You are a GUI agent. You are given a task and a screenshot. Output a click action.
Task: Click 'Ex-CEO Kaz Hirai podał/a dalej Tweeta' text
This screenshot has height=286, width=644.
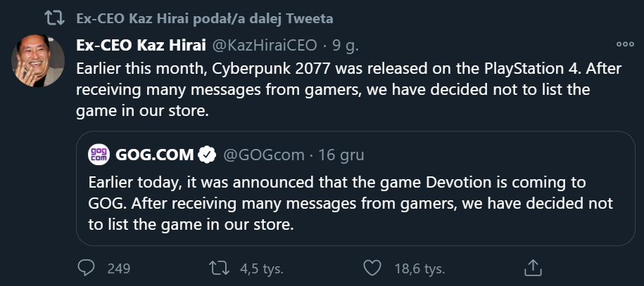coord(204,18)
